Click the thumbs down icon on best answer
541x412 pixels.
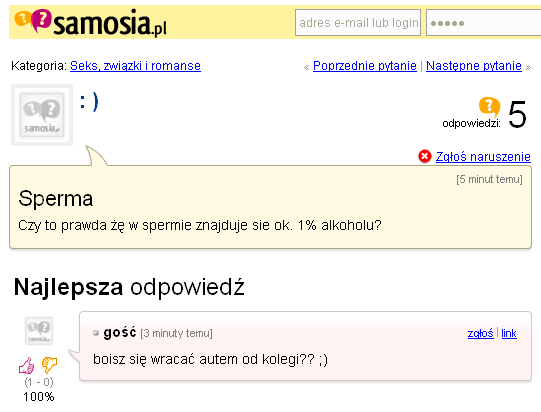click(49, 365)
